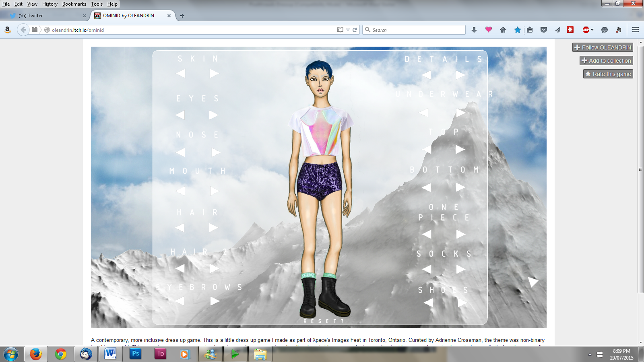Show hidden system tray icons

590,354
